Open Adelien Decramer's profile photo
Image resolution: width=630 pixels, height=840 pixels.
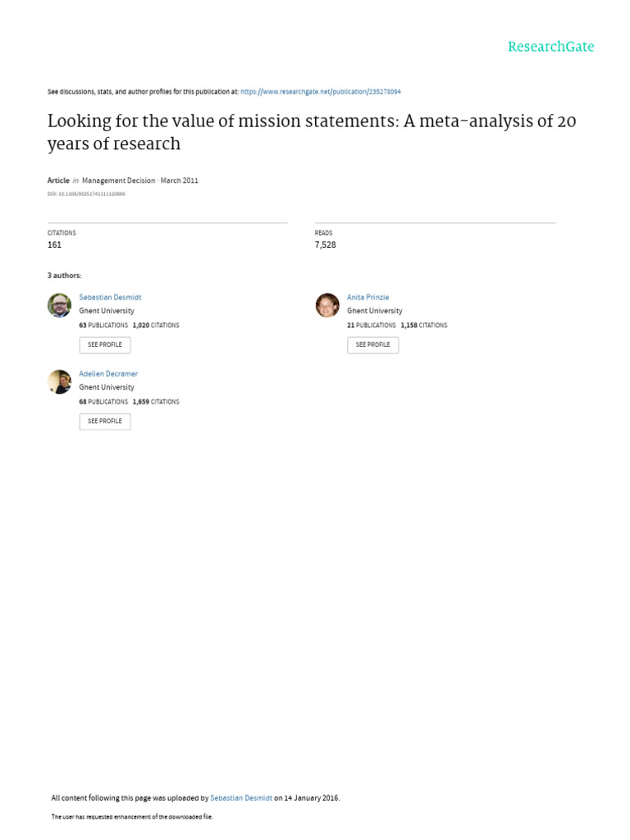pyautogui.click(x=59, y=381)
